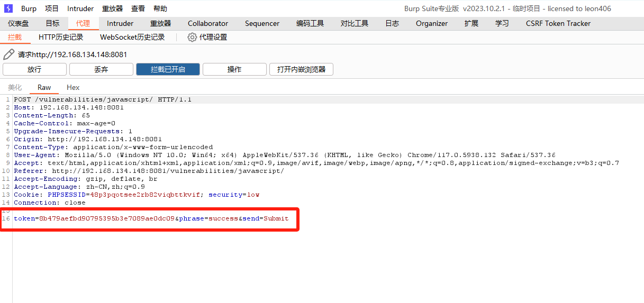Select the 代理 tab
This screenshot has width=644, height=303.
(83, 23)
